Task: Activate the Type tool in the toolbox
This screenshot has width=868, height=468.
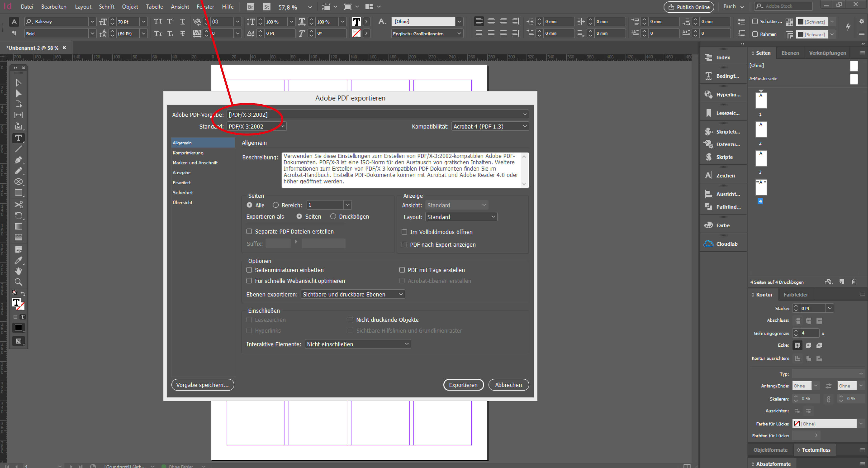Action: click(x=19, y=138)
